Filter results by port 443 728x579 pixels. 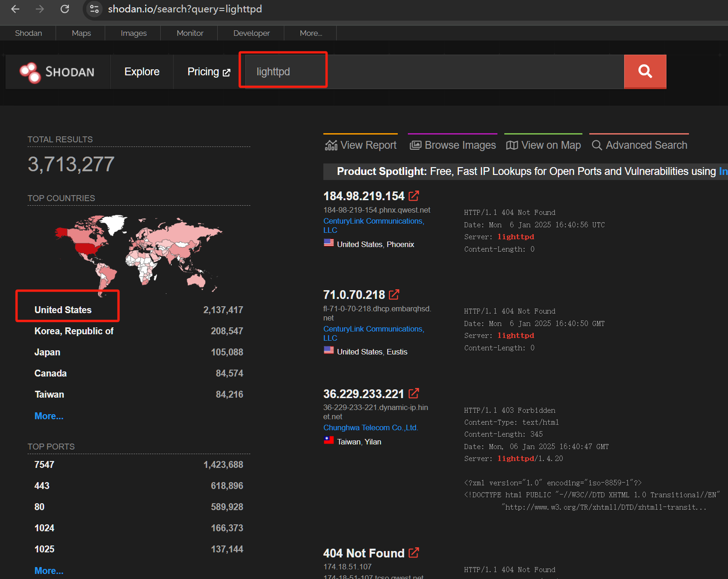[42, 486]
